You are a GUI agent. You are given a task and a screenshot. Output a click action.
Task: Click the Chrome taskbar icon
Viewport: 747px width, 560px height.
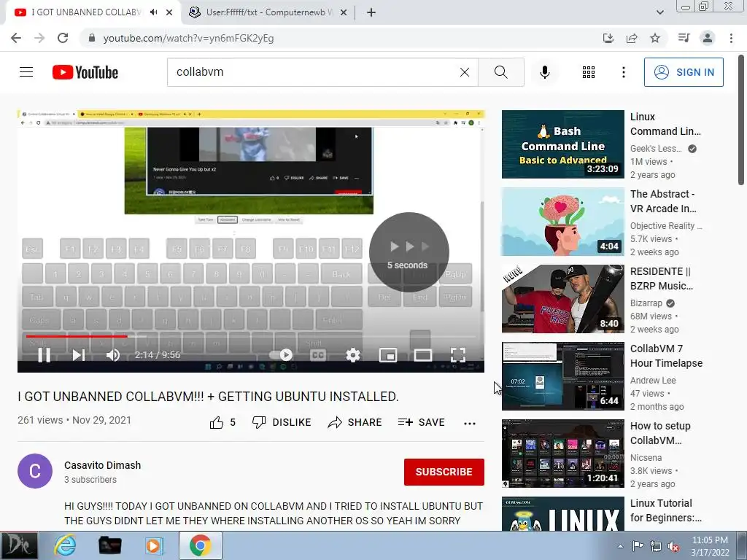click(200, 545)
